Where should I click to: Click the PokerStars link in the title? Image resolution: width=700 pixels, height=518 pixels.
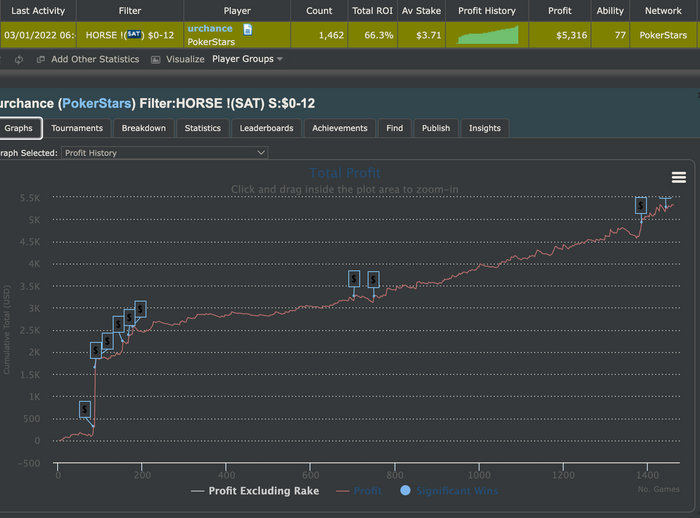[96, 103]
